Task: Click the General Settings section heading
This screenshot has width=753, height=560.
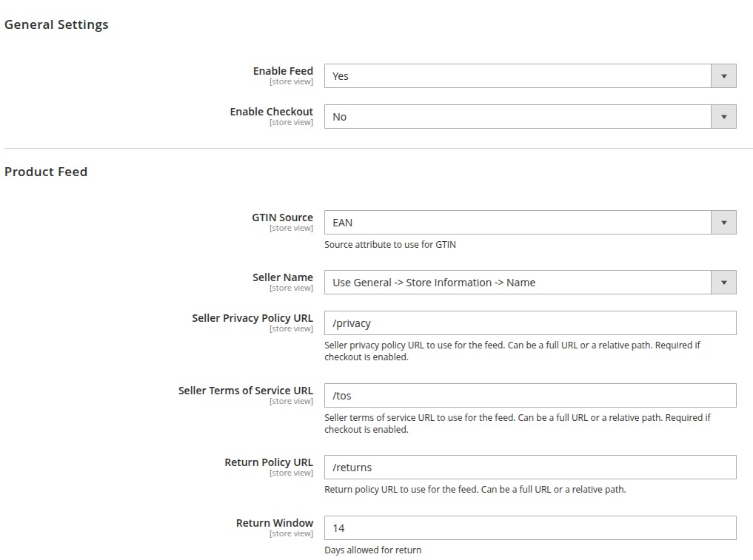Action: (x=56, y=24)
